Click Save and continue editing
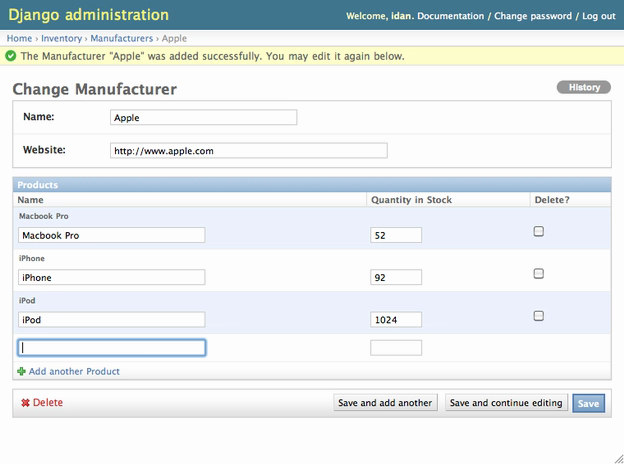The width and height of the screenshot is (624, 464). [x=506, y=403]
